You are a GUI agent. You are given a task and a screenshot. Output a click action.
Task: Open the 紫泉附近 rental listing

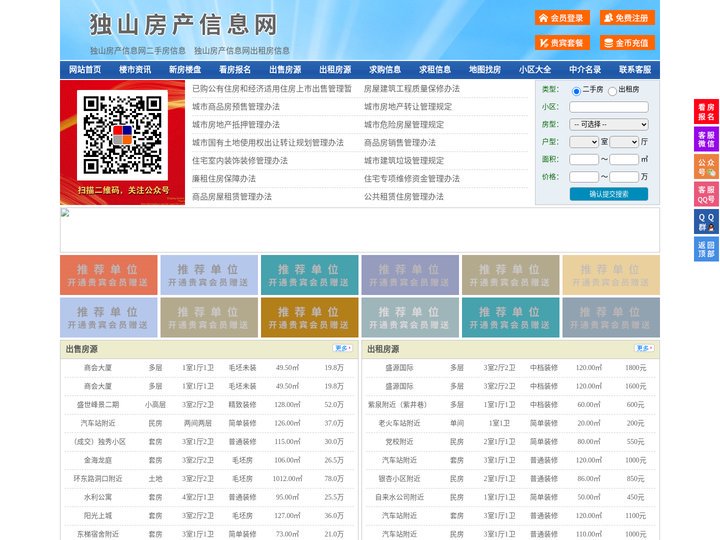tap(398, 405)
